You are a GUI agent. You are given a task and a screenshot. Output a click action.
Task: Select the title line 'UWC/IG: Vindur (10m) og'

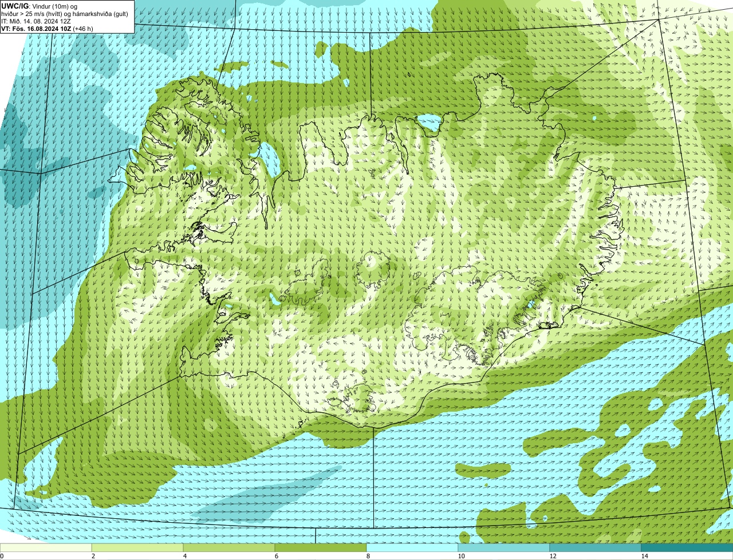point(40,6)
